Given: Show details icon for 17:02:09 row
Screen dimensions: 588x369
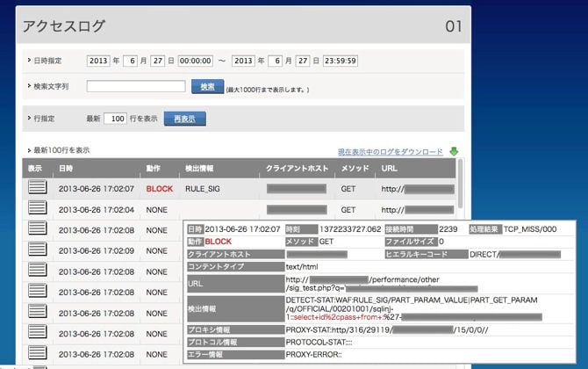Looking at the screenshot, I should [38, 249].
